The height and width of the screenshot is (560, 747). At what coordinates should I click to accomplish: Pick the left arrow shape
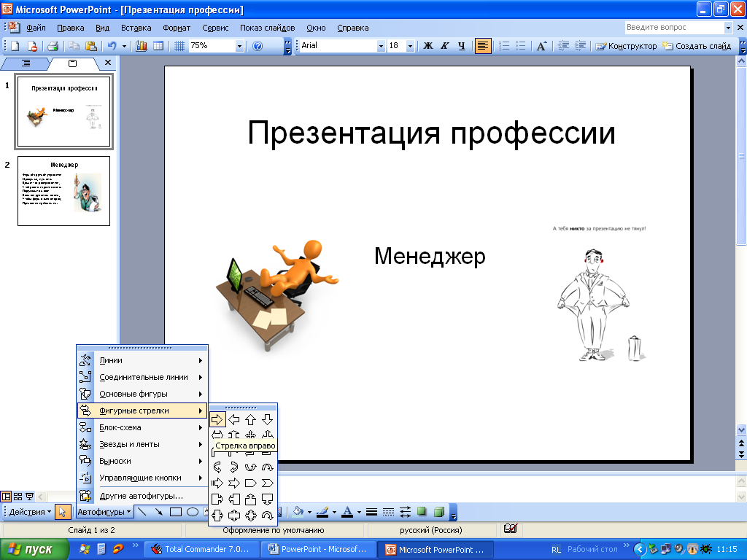(234, 419)
